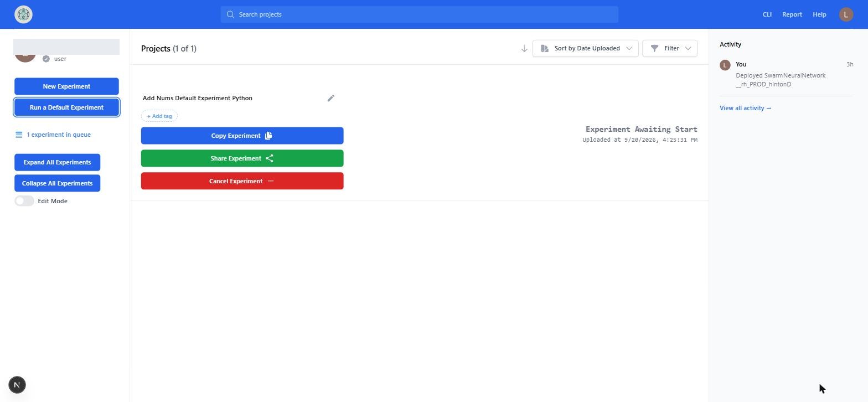The height and width of the screenshot is (402, 868).
Task: Open the Next.js dev tools badge
Action: coord(17,385)
